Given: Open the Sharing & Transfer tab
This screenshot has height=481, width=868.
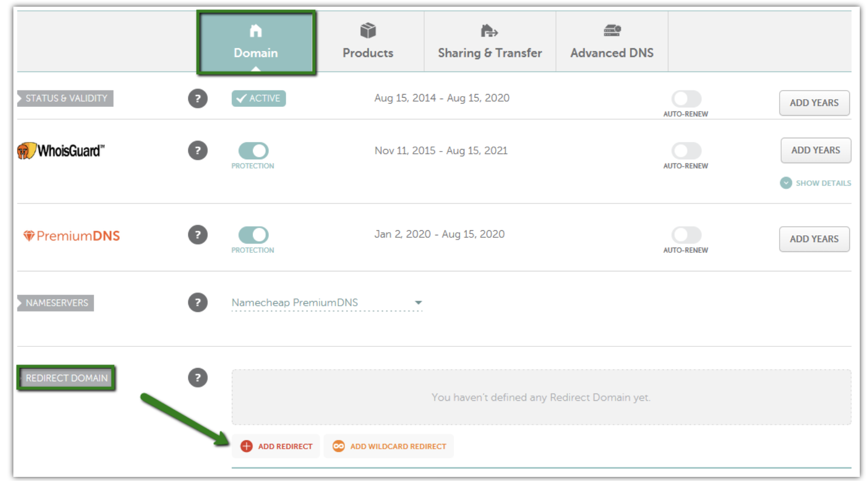Looking at the screenshot, I should coord(490,42).
